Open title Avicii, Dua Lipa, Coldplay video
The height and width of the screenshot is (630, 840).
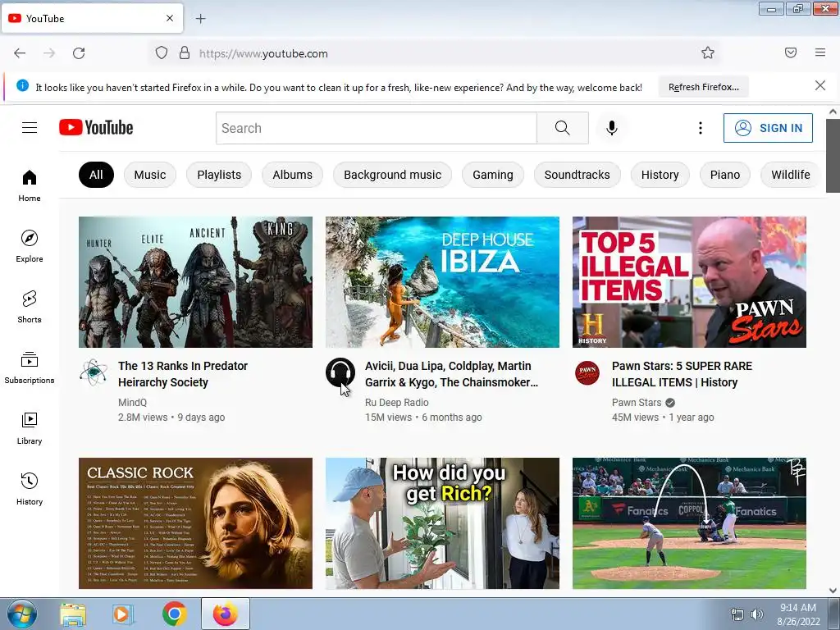coord(452,374)
